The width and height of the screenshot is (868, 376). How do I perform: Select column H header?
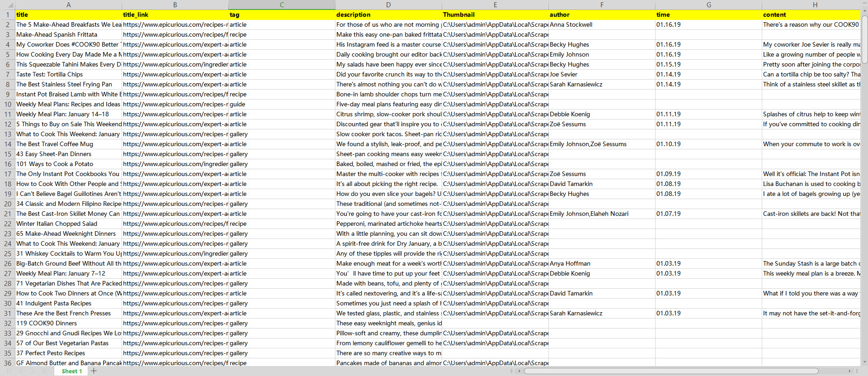pos(811,5)
